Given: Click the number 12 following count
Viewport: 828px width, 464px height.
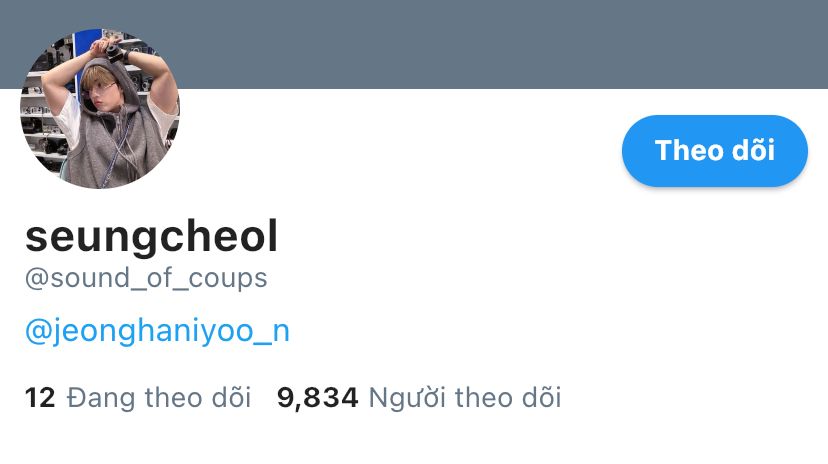Looking at the screenshot, I should click(40, 398).
